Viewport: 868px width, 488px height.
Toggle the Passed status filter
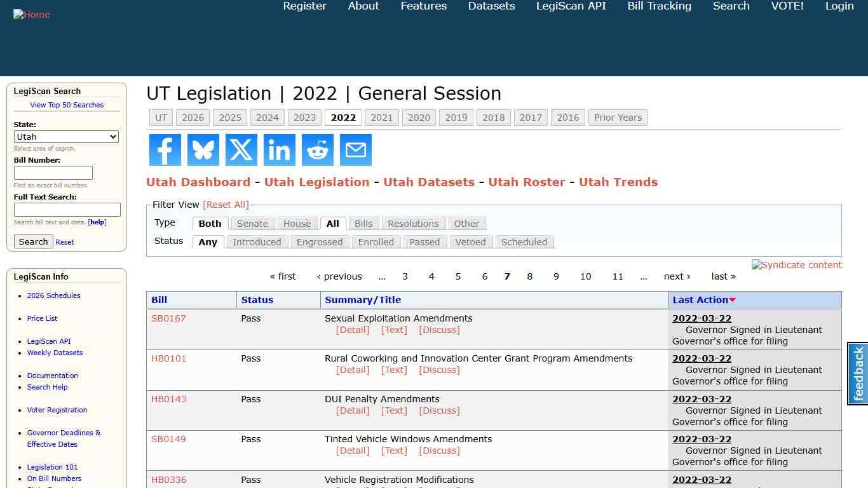click(424, 241)
